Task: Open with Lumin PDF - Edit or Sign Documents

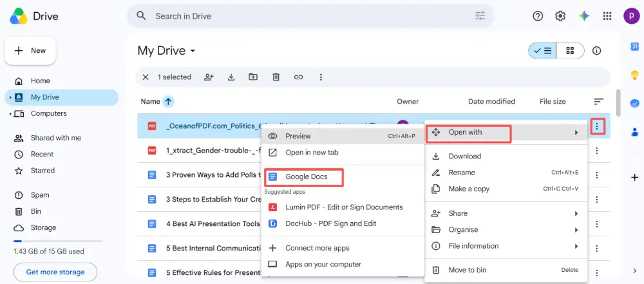Action: (343, 207)
